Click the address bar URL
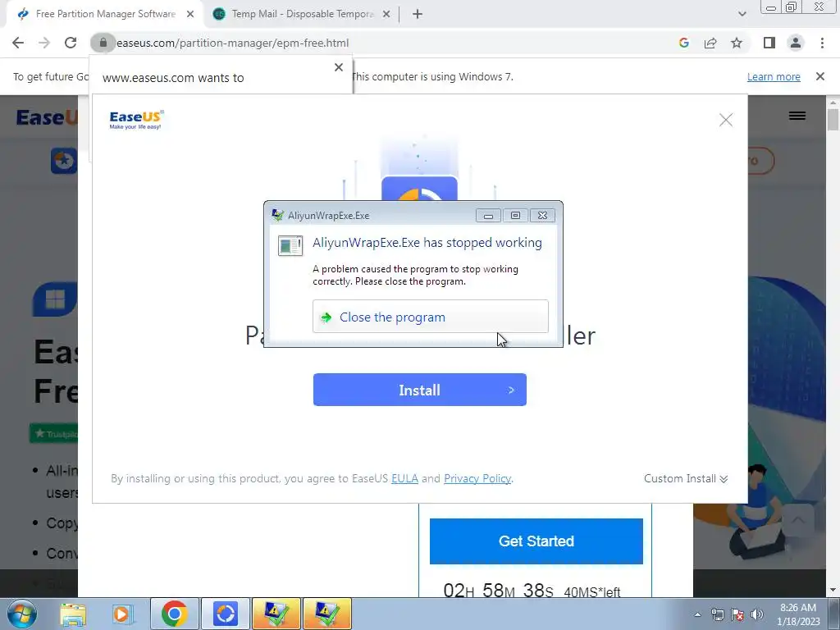This screenshot has width=840, height=630. [232, 43]
